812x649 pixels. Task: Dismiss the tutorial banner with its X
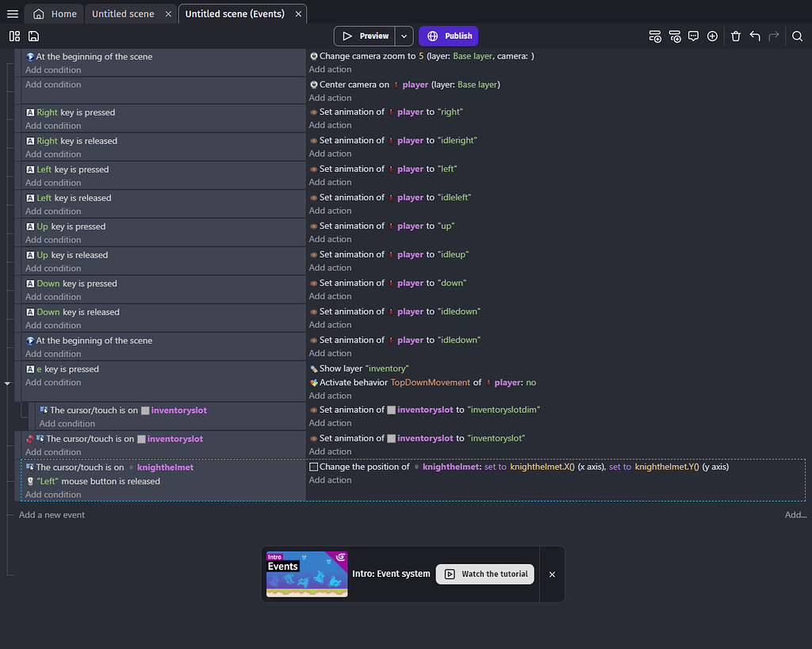point(552,574)
